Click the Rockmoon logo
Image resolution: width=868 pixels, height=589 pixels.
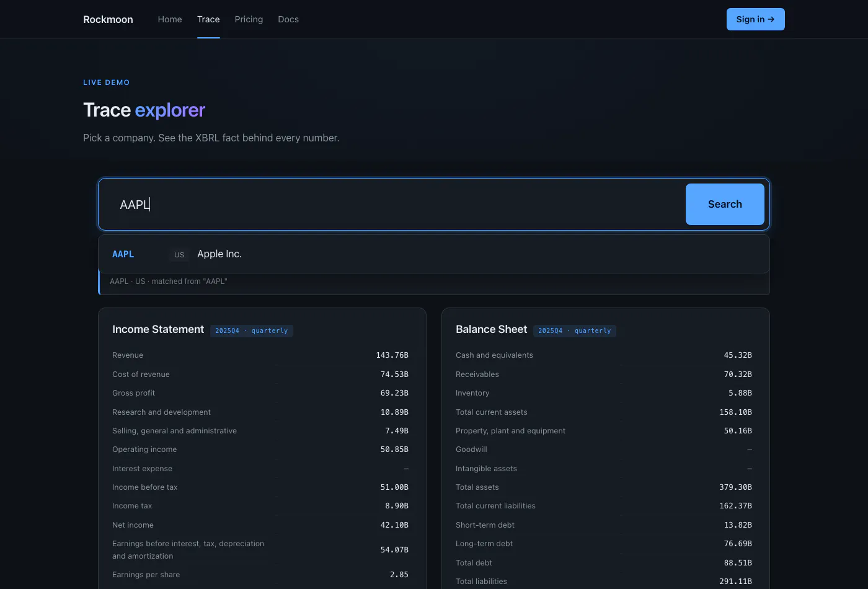[x=108, y=19]
